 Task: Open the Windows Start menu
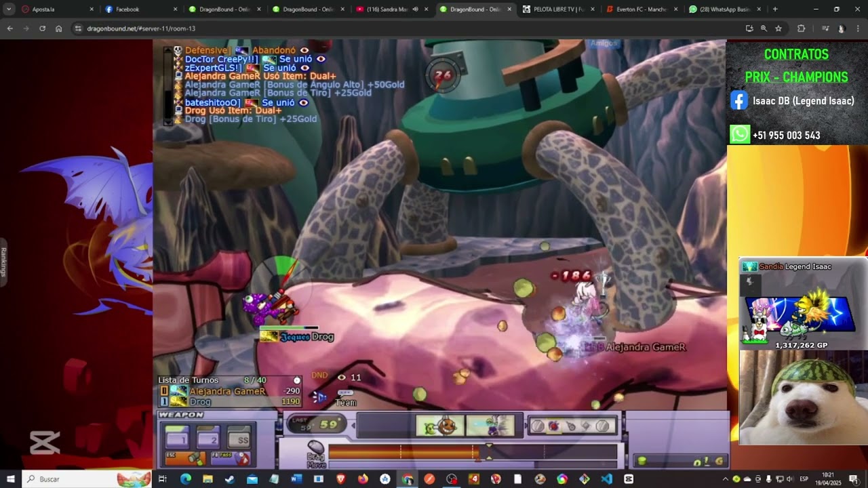[11, 479]
